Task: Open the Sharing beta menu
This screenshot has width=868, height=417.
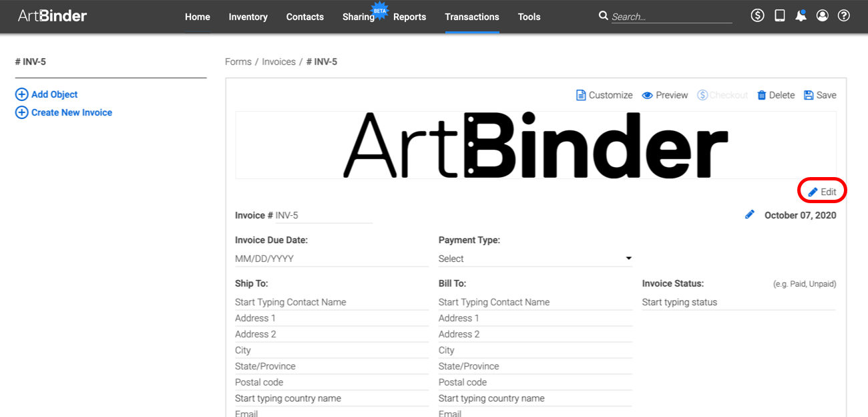Action: point(359,17)
